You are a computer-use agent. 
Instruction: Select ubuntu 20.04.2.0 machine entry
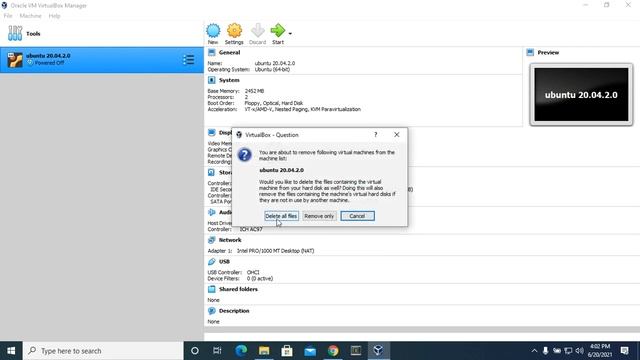click(102, 60)
